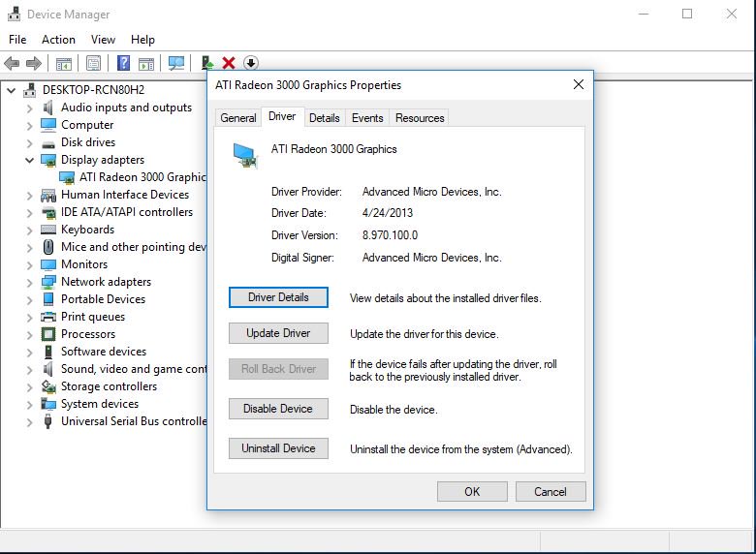Click the Update Driver button
This screenshot has height=554, width=756.
[x=278, y=333]
